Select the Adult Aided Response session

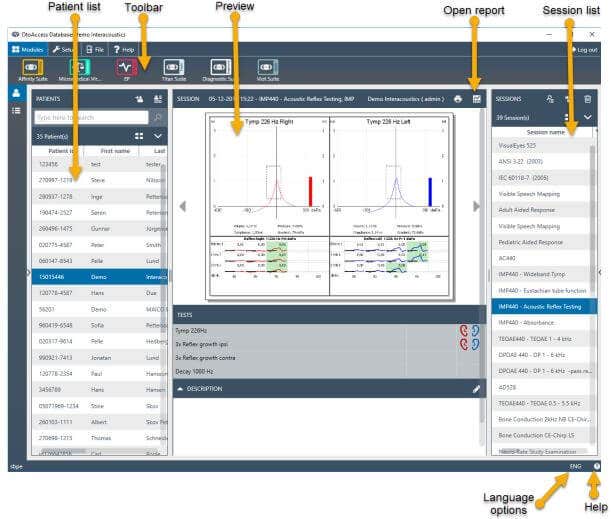click(542, 210)
